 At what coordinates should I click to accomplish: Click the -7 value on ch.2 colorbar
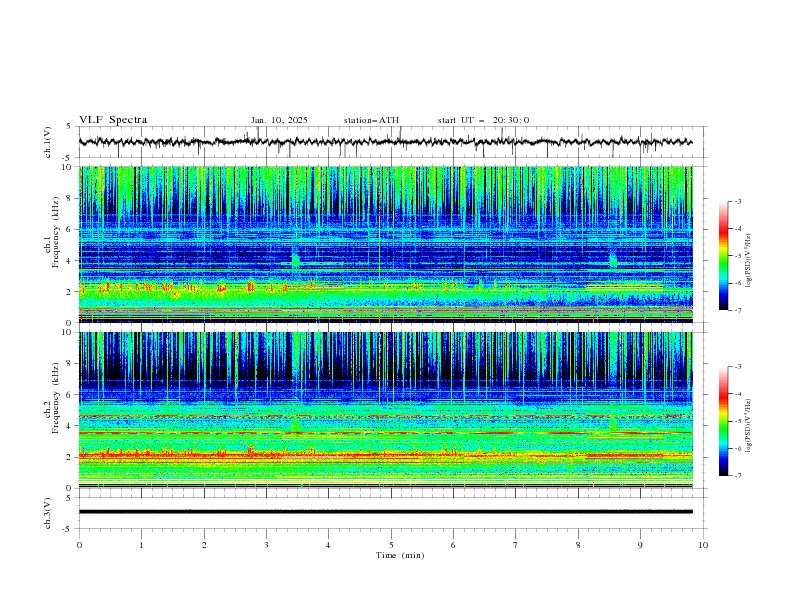[737, 475]
